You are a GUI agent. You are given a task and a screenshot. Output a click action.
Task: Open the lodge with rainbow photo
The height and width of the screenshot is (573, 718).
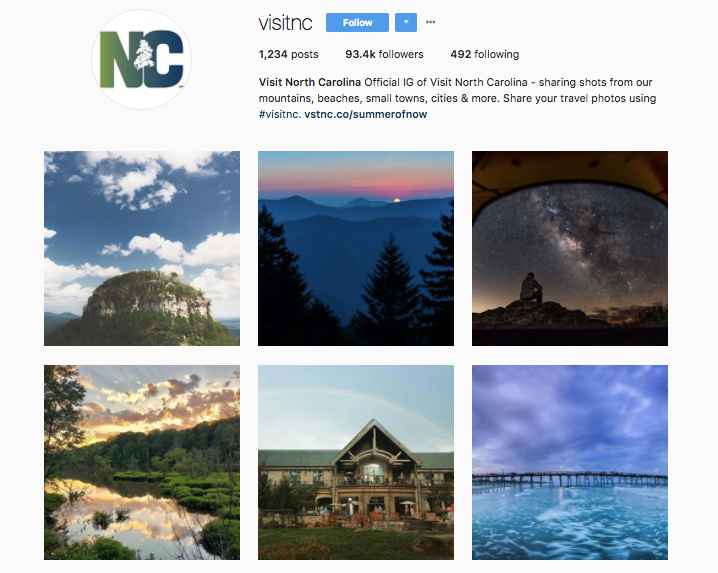tap(356, 462)
